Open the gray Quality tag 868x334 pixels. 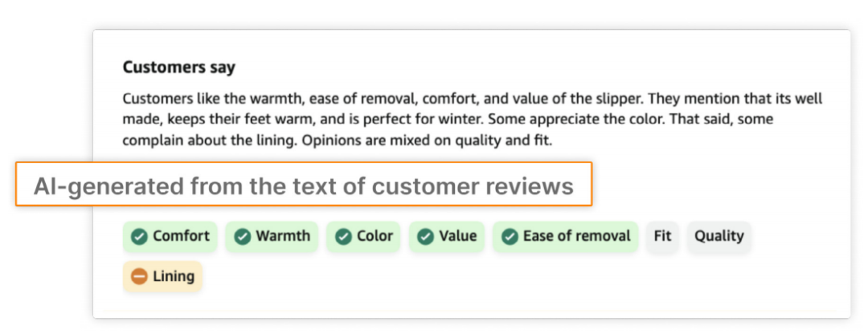[719, 236]
